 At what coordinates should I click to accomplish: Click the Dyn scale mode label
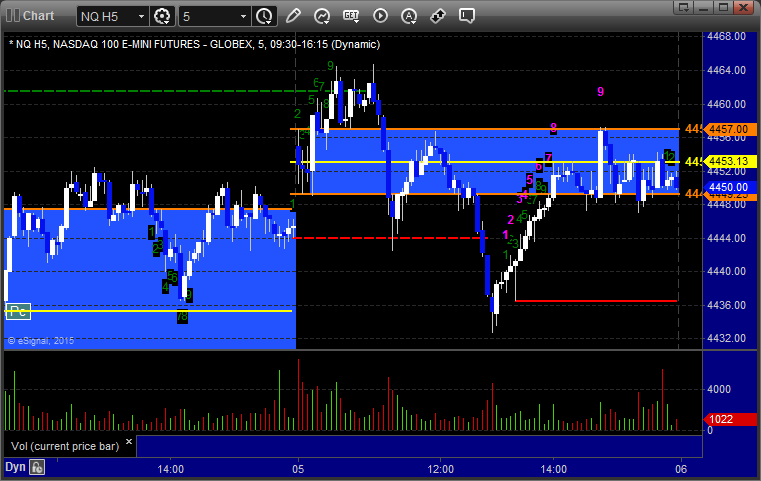15,467
